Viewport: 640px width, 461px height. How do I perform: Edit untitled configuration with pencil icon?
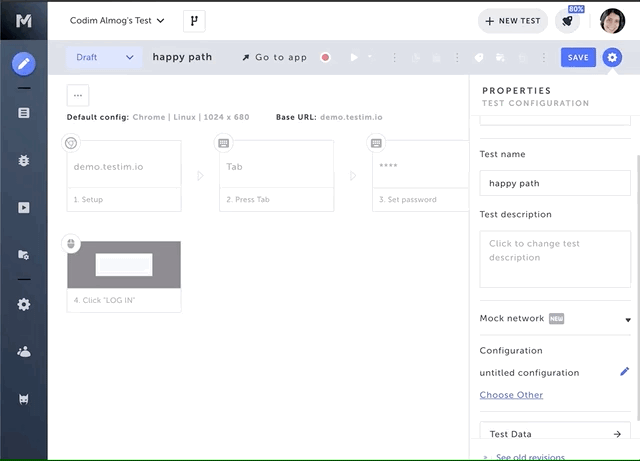coord(624,372)
